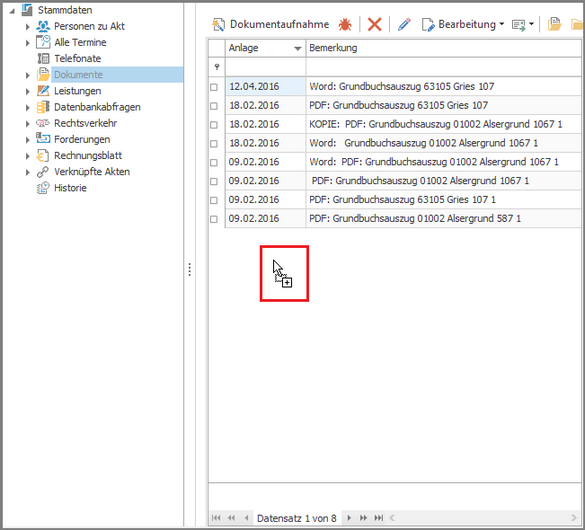Expand the Personen zu Akt node

pyautogui.click(x=28, y=27)
